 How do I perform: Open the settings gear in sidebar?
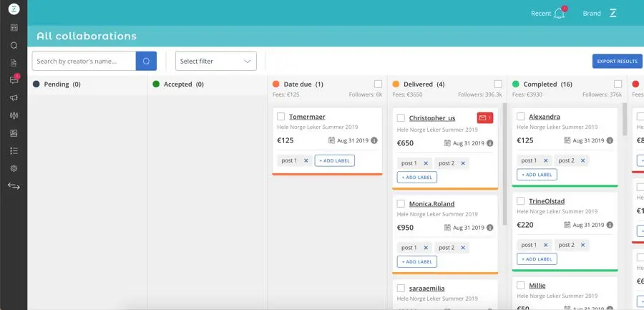click(x=14, y=168)
